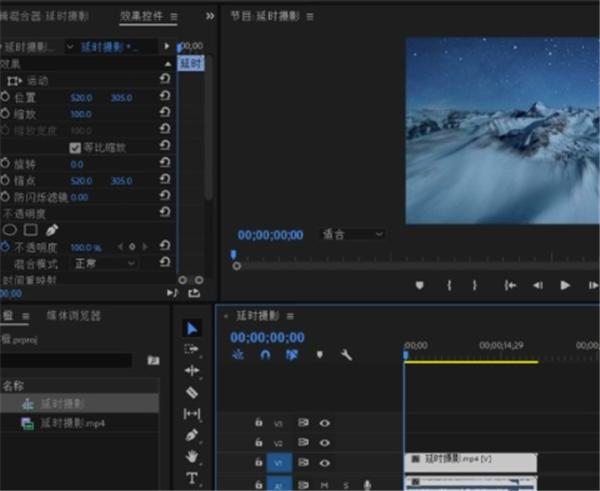
Task: Select the Type tool
Action: (x=192, y=478)
